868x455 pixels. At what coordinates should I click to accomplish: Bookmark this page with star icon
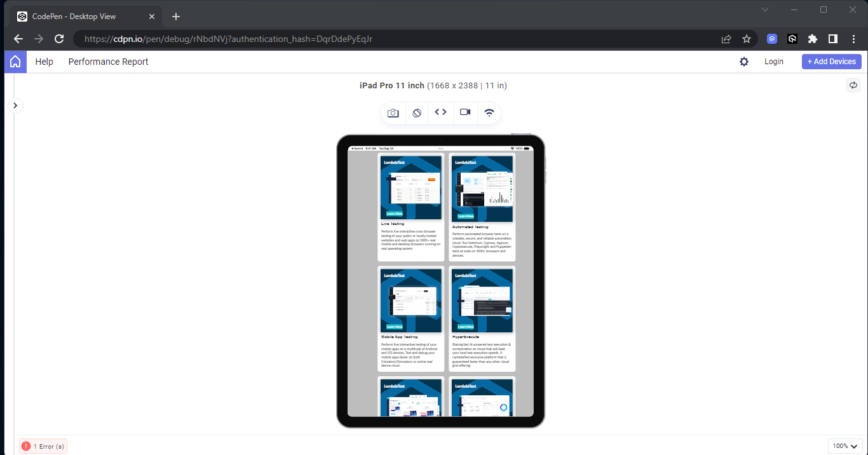747,39
